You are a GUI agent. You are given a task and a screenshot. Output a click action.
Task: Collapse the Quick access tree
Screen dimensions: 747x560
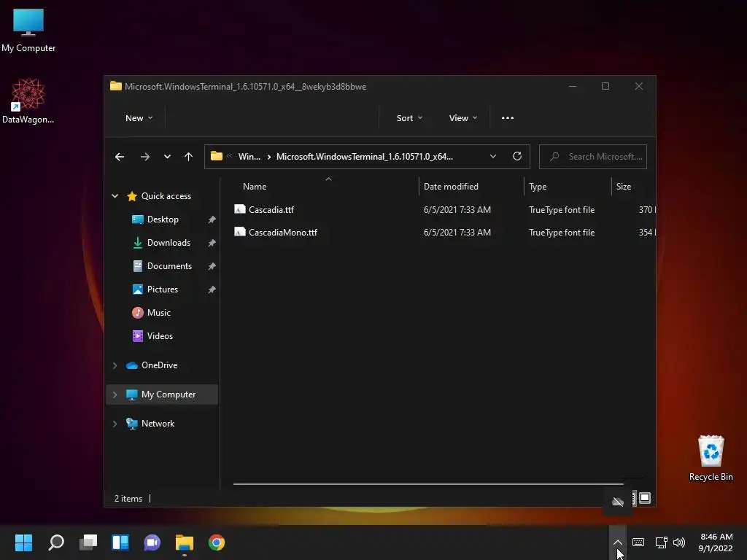point(115,196)
